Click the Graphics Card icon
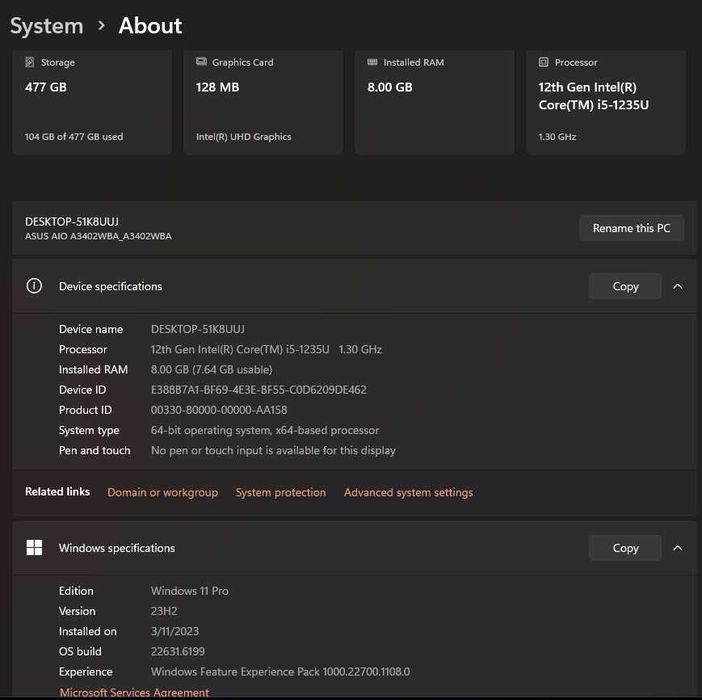The height and width of the screenshot is (700, 702). [x=201, y=62]
